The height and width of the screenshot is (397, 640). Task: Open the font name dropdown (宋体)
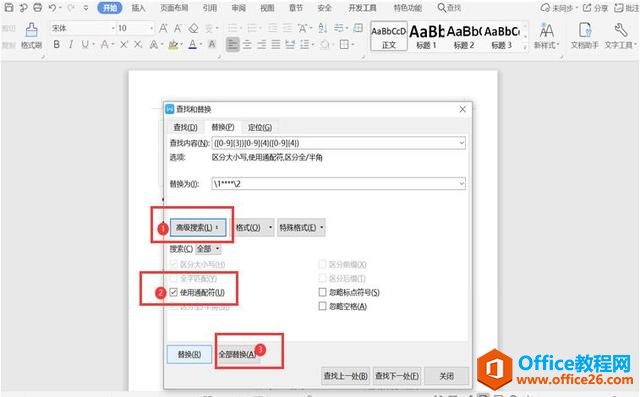pos(113,28)
